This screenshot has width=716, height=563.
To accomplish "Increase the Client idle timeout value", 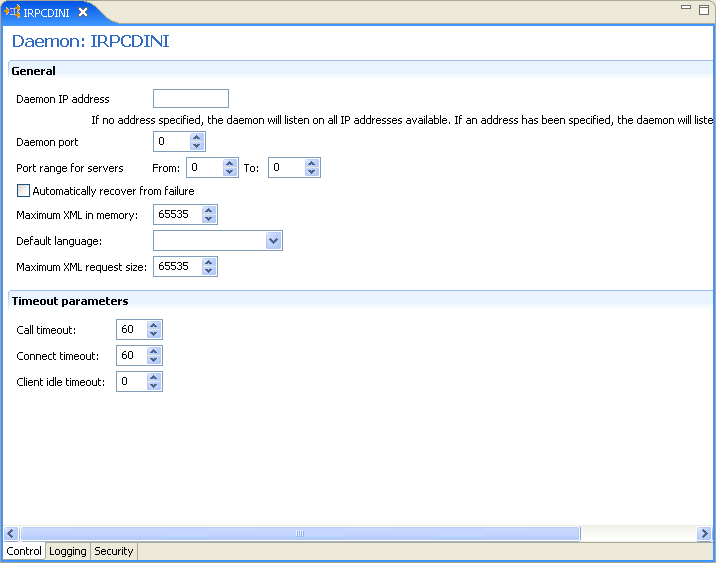I will (153, 377).
